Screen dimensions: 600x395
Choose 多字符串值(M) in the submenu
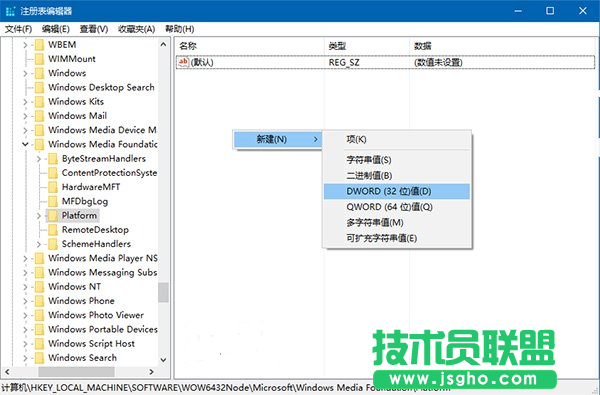tap(397, 223)
